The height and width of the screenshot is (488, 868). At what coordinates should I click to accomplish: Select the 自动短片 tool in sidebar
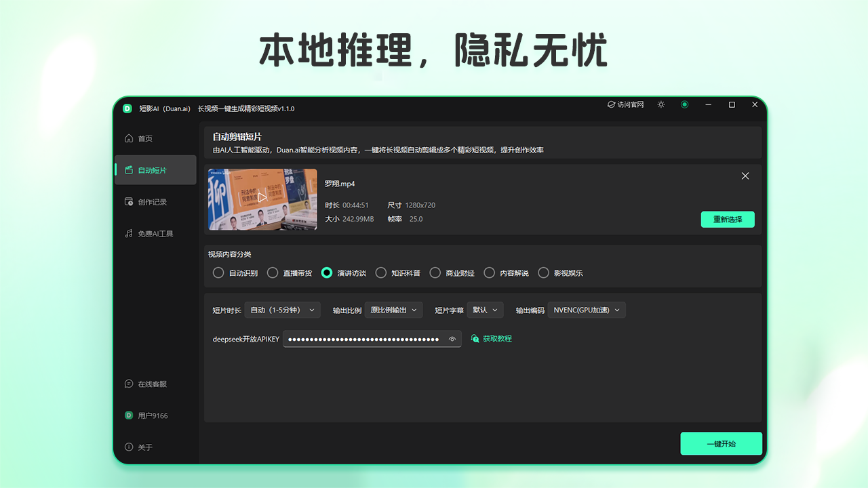click(151, 170)
